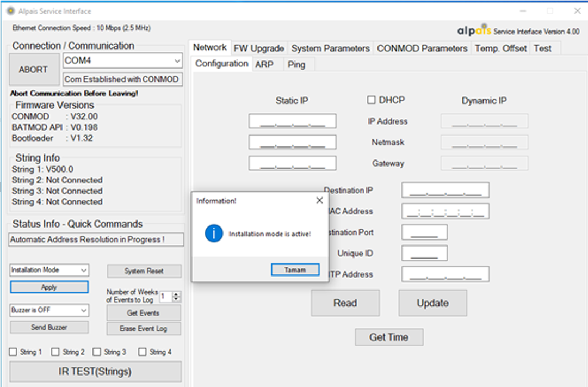588x387 pixels.
Task: Click the Dynamic IP Address field
Action: pyautogui.click(x=485, y=121)
